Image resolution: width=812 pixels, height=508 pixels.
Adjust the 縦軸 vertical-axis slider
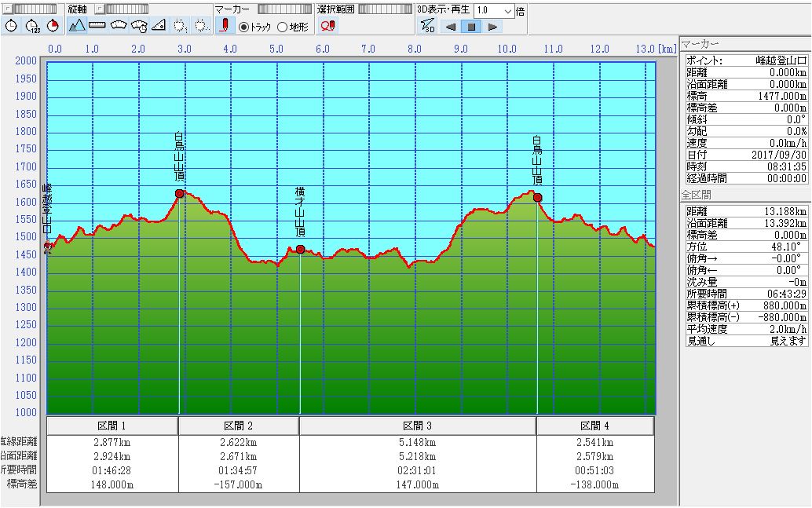[127, 9]
